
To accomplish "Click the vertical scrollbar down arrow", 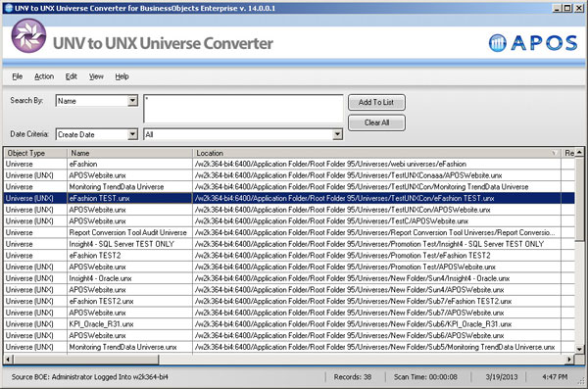I will (579, 349).
